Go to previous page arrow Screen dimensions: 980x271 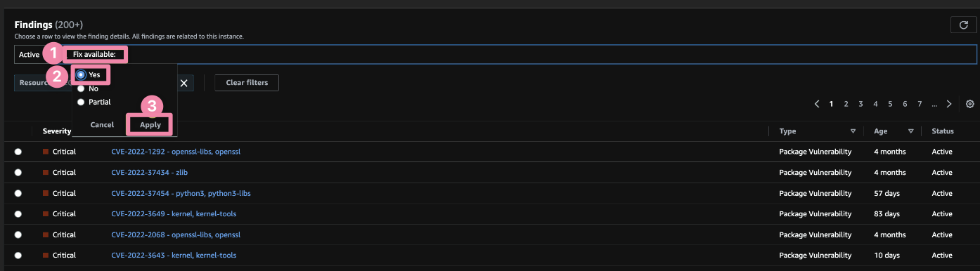tap(817, 104)
